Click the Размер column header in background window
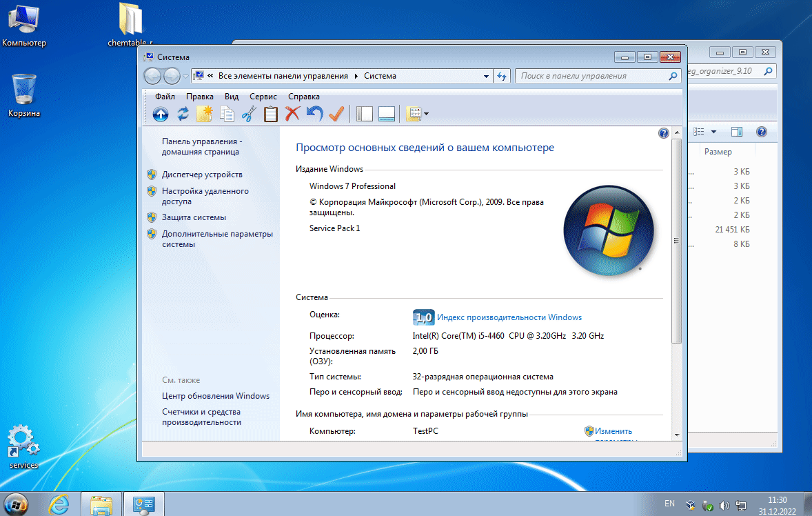Screen dimensions: 812x516 pyautogui.click(x=718, y=152)
